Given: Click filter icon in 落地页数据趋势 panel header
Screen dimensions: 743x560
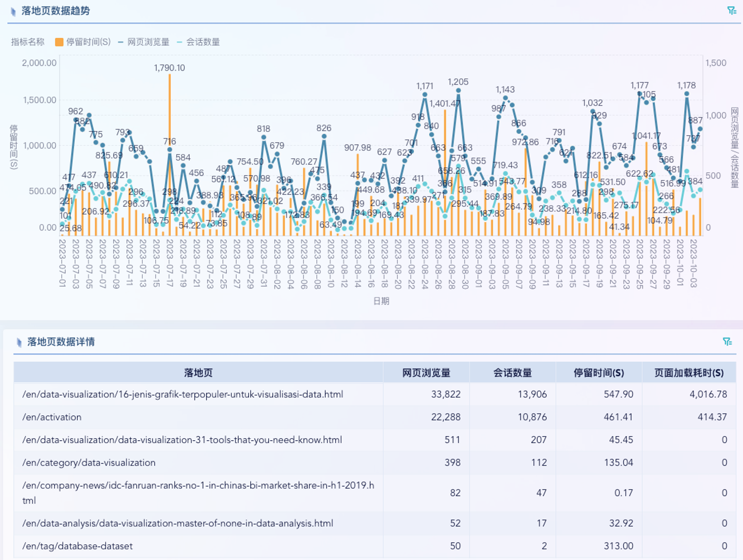Looking at the screenshot, I should (732, 10).
